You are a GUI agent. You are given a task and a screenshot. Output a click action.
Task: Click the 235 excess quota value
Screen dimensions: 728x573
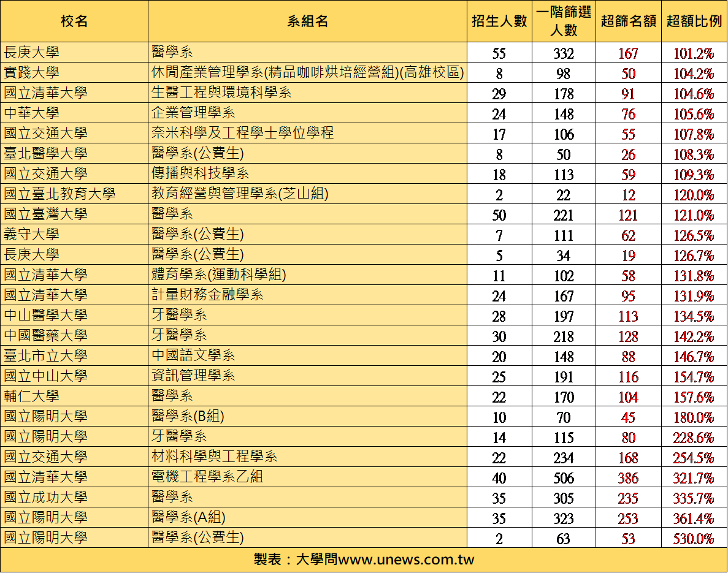[628, 499]
